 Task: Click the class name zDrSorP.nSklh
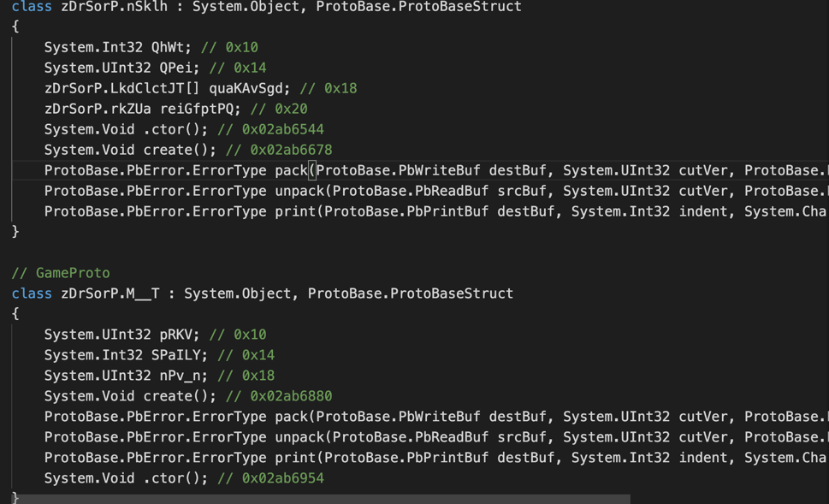[114, 6]
